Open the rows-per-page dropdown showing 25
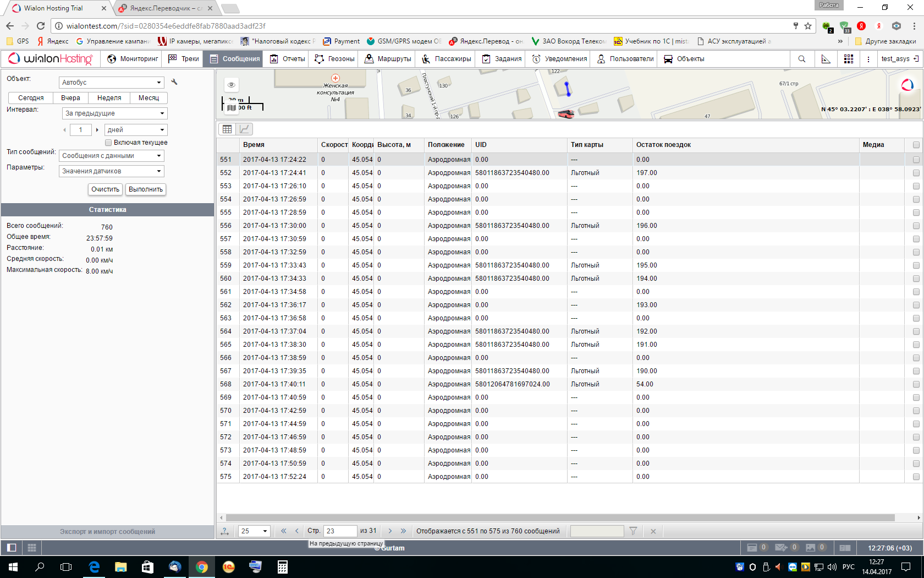 (x=254, y=531)
